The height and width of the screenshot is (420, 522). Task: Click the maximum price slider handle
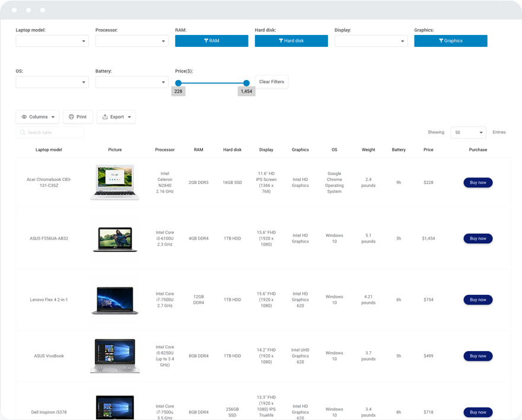click(246, 83)
